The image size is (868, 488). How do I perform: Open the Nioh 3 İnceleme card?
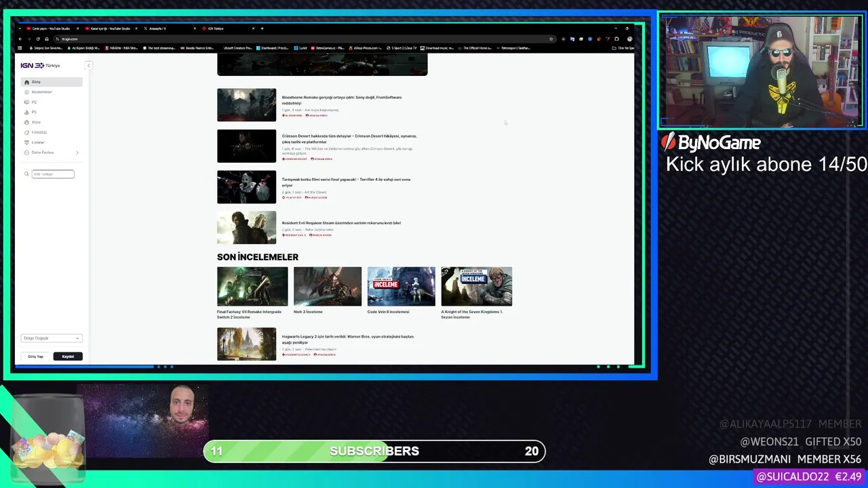tap(328, 291)
